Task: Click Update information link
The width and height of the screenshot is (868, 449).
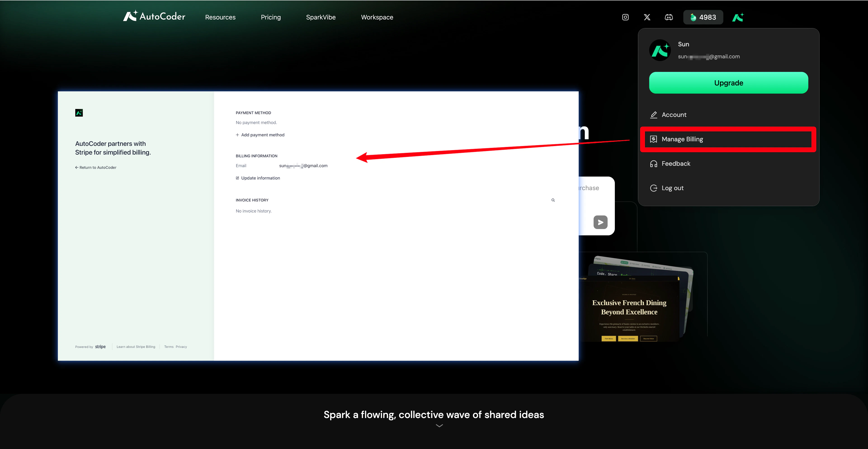Action: click(258, 178)
